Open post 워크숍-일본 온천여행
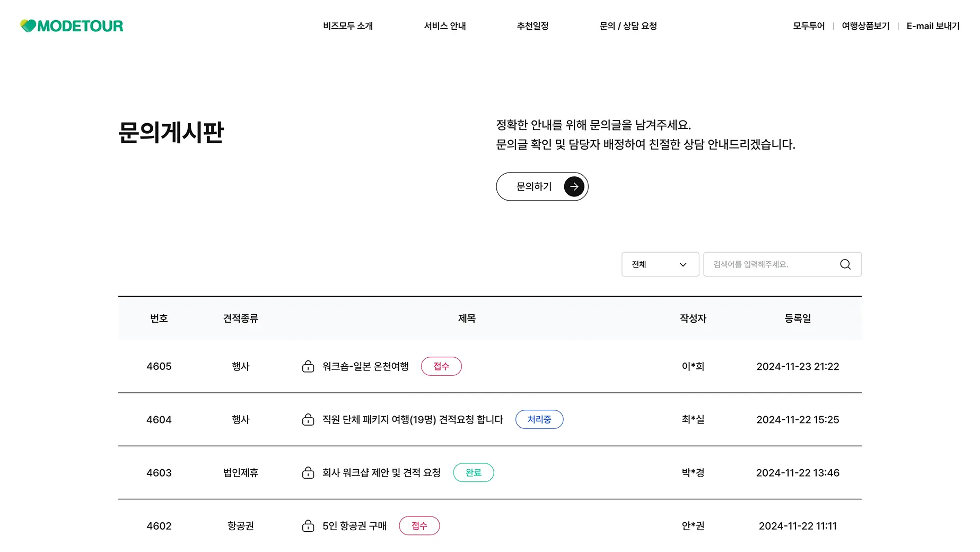 365,366
